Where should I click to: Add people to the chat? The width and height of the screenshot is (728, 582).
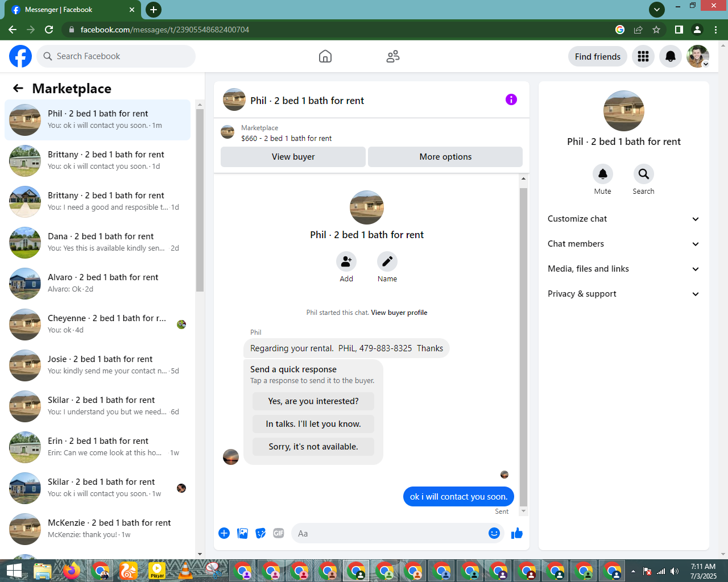[x=346, y=261]
